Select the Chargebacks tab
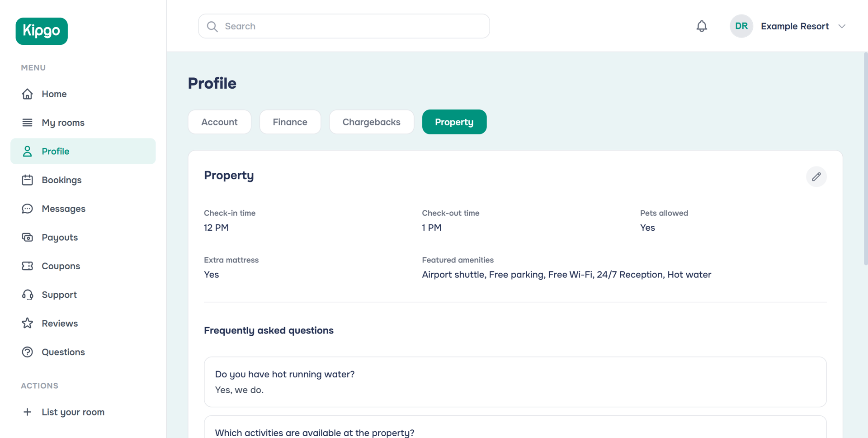This screenshot has width=868, height=438. [371, 122]
